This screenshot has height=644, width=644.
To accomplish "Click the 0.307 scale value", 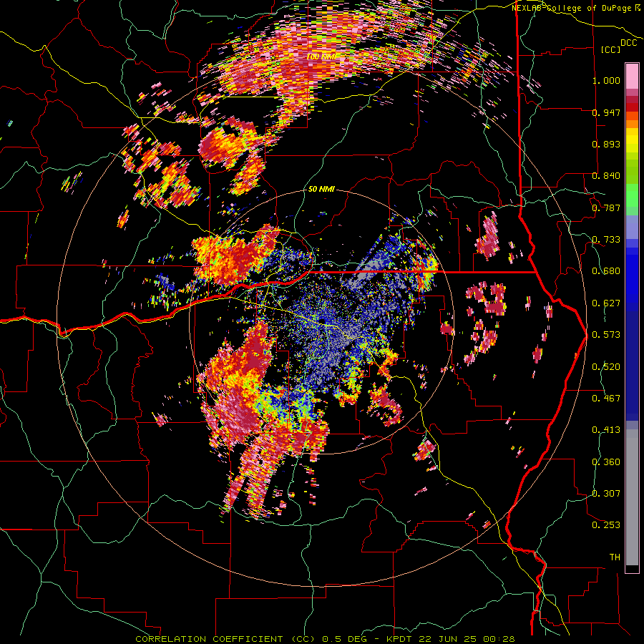I will (x=606, y=493).
